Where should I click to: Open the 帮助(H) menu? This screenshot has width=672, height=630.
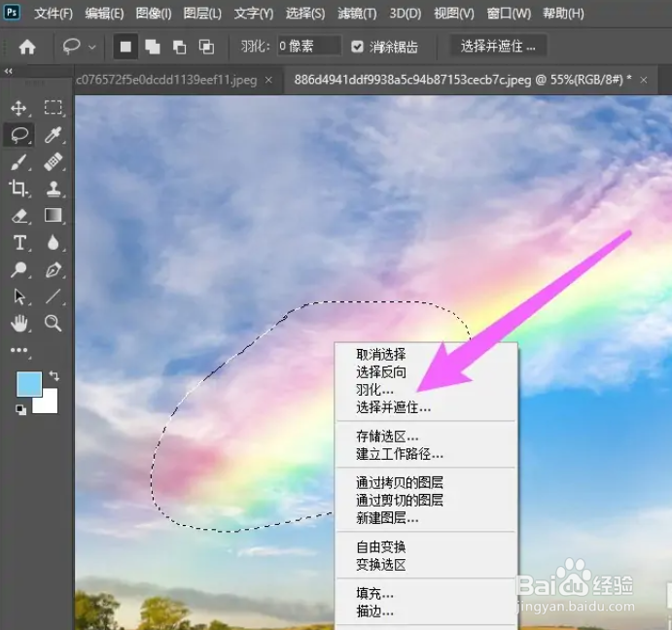(563, 14)
